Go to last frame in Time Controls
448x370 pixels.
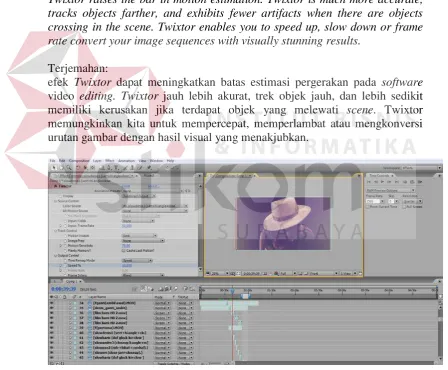[x=397, y=182]
